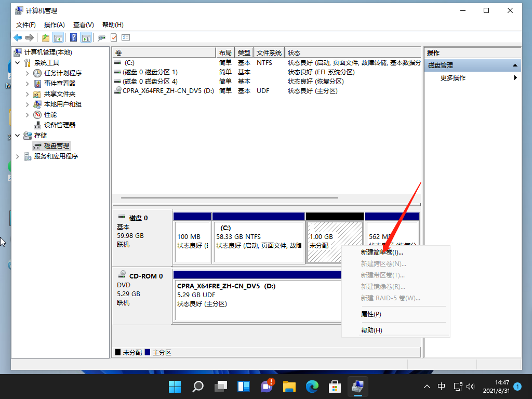
Task: Click the Event Viewer icon in the sidebar
Action: (37, 83)
